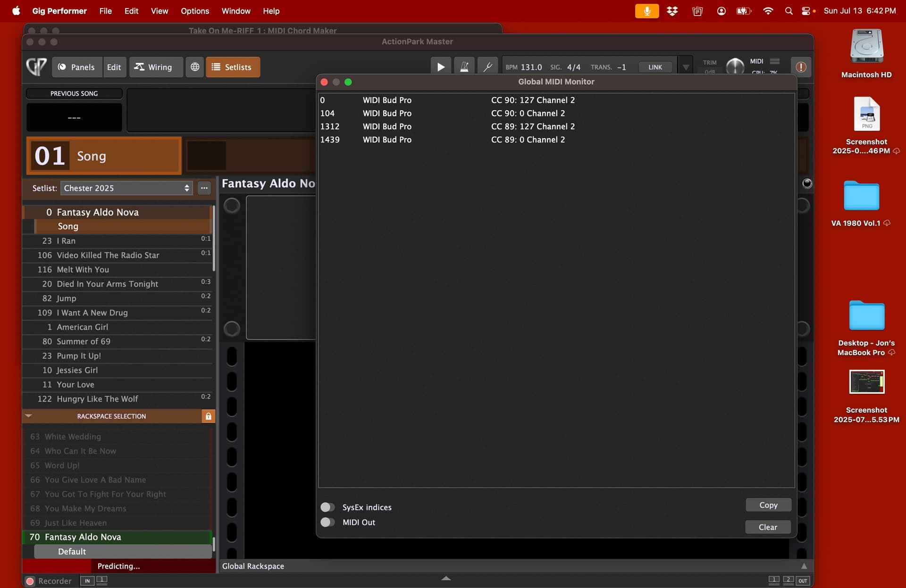Open the Dropbox menu bar icon

pos(672,11)
